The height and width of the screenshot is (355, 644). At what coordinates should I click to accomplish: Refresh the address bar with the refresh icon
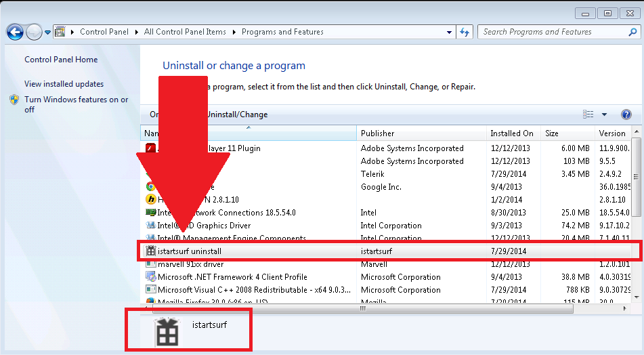(x=465, y=32)
